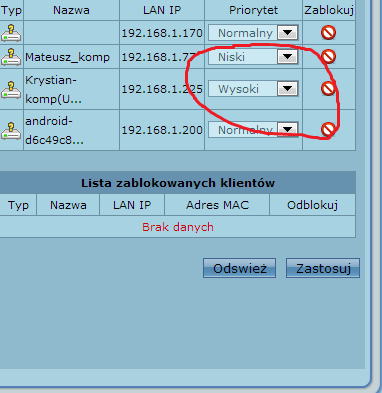Click the Brak danych message
Image resolution: width=382 pixels, height=393 pixels.
(178, 227)
